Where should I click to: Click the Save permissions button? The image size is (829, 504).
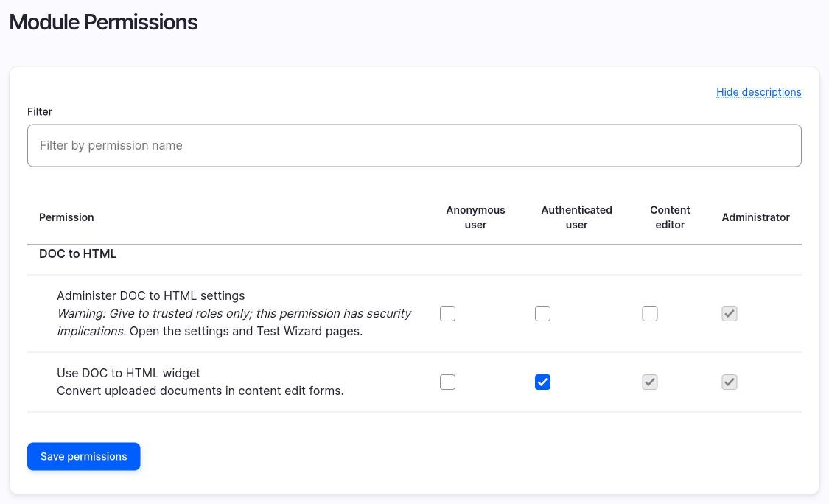click(83, 456)
